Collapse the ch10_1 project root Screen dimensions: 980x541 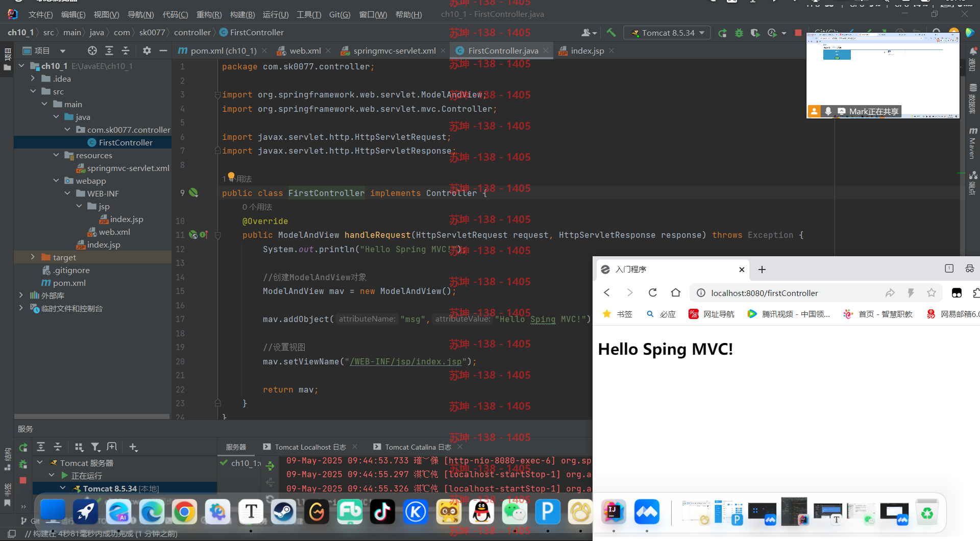pyautogui.click(x=21, y=66)
